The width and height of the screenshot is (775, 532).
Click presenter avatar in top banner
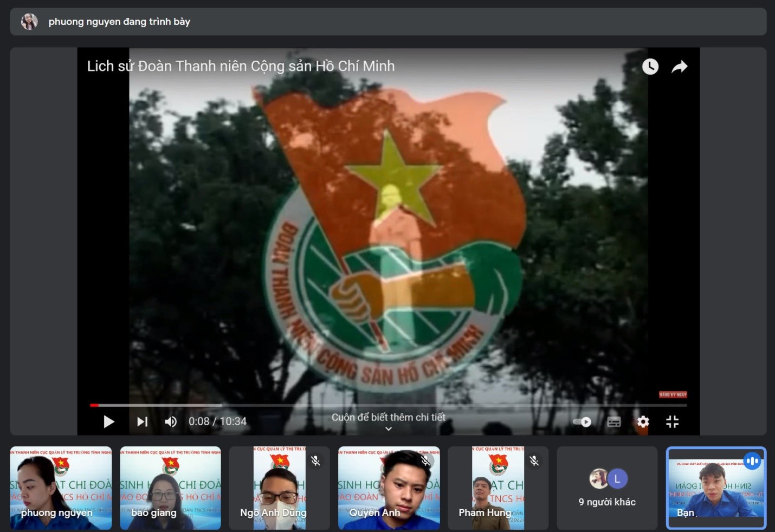coord(29,22)
